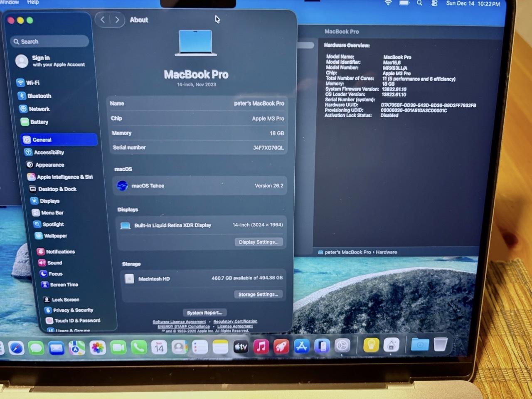
Task: Open System Report
Action: [x=204, y=313]
